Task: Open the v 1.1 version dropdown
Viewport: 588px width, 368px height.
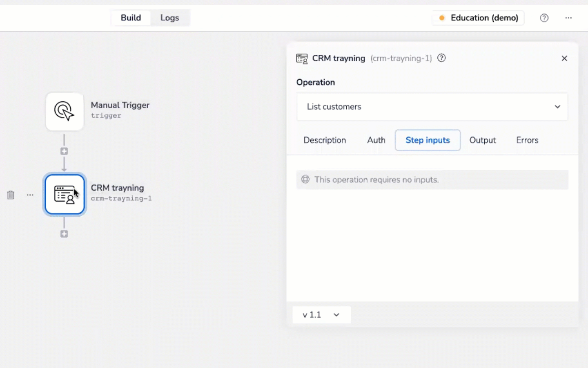Action: click(321, 315)
